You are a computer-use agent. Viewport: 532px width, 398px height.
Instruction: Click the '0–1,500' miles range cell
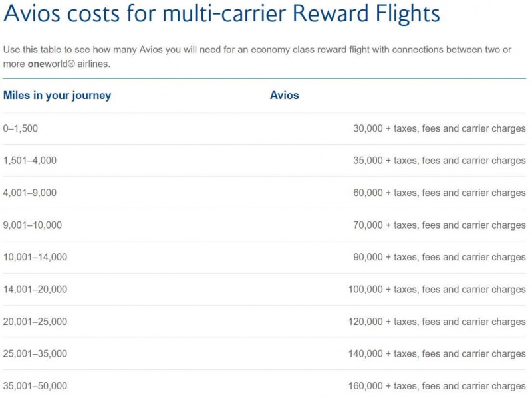coord(21,128)
